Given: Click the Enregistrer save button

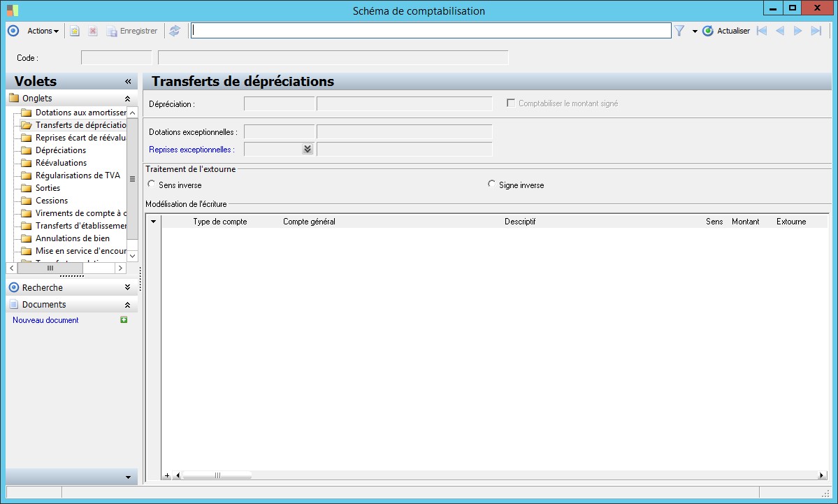Looking at the screenshot, I should tap(132, 31).
